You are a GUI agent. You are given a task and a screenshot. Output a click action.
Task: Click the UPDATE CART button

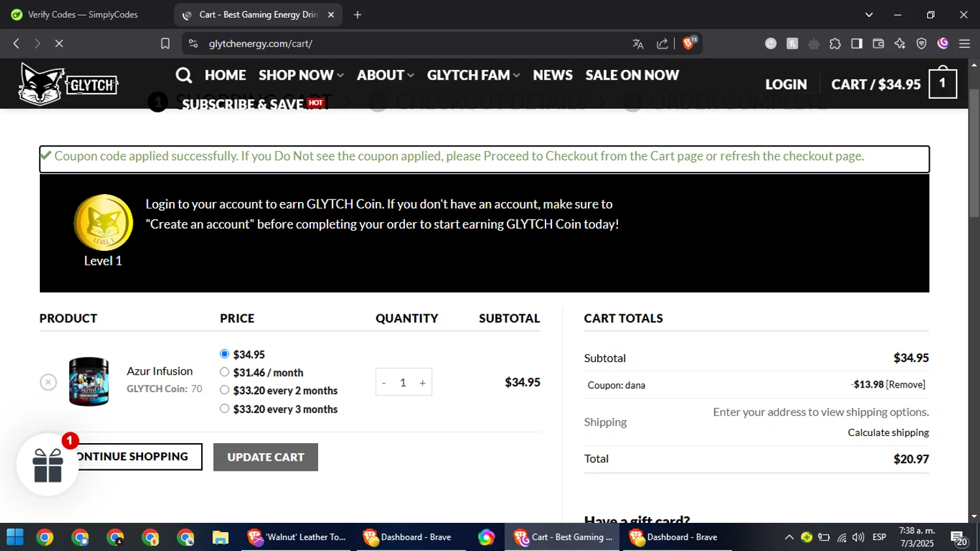266,457
